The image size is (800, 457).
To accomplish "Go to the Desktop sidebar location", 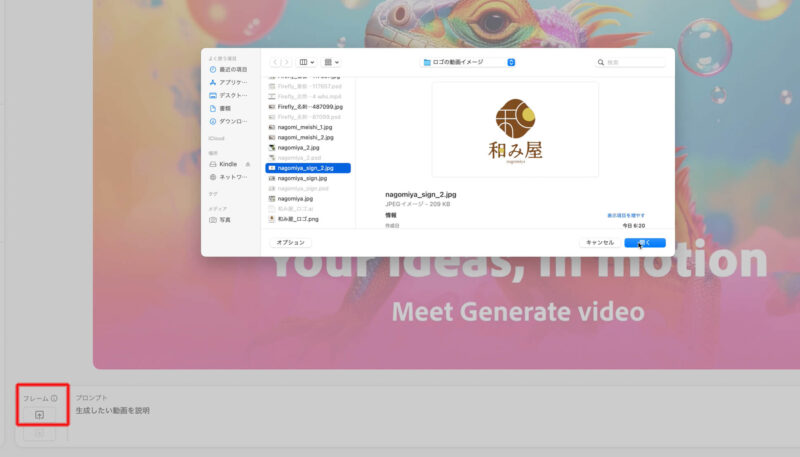I will pos(228,95).
